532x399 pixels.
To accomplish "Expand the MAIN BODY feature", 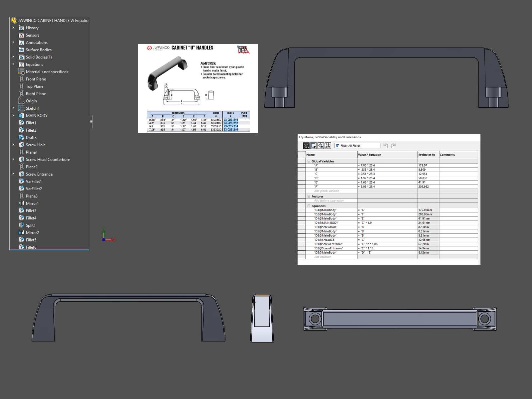I will pos(13,115).
